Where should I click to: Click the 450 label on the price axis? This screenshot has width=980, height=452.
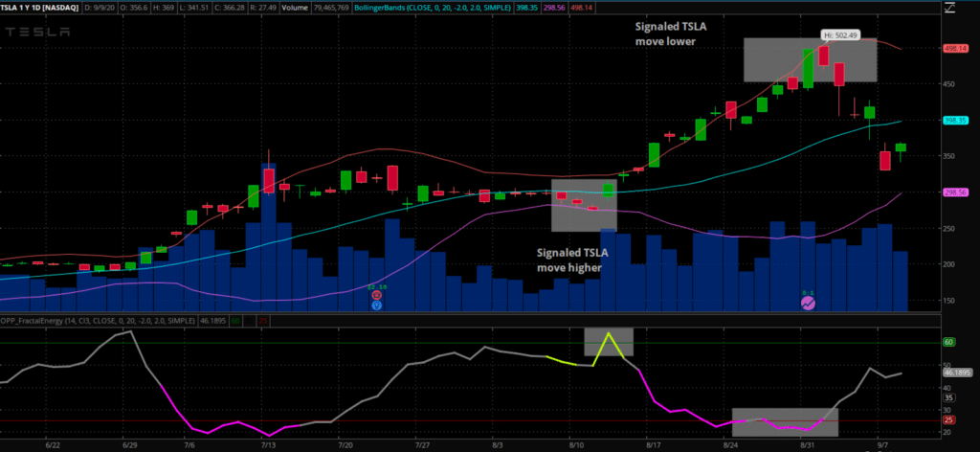(x=950, y=84)
